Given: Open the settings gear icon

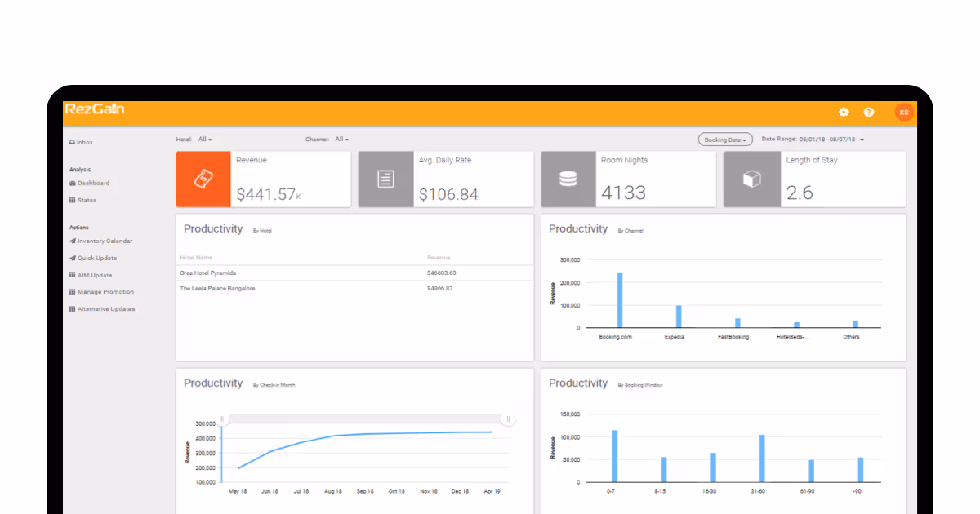Looking at the screenshot, I should (x=844, y=113).
